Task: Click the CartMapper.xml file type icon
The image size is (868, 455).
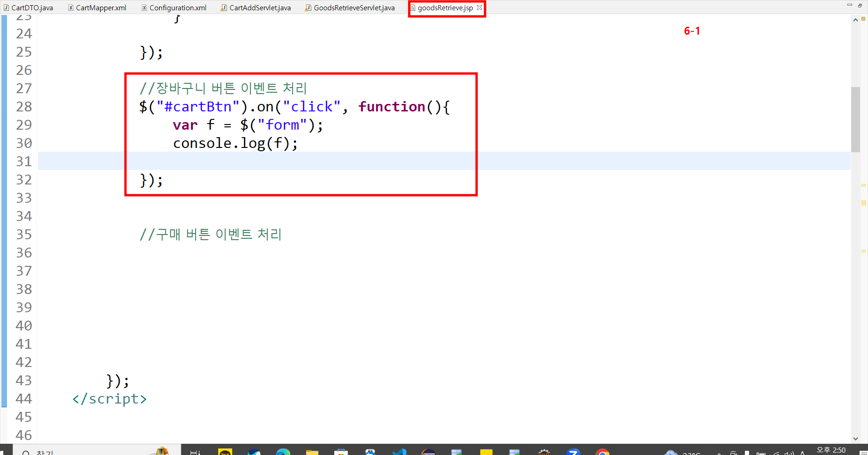Action: pos(71,7)
